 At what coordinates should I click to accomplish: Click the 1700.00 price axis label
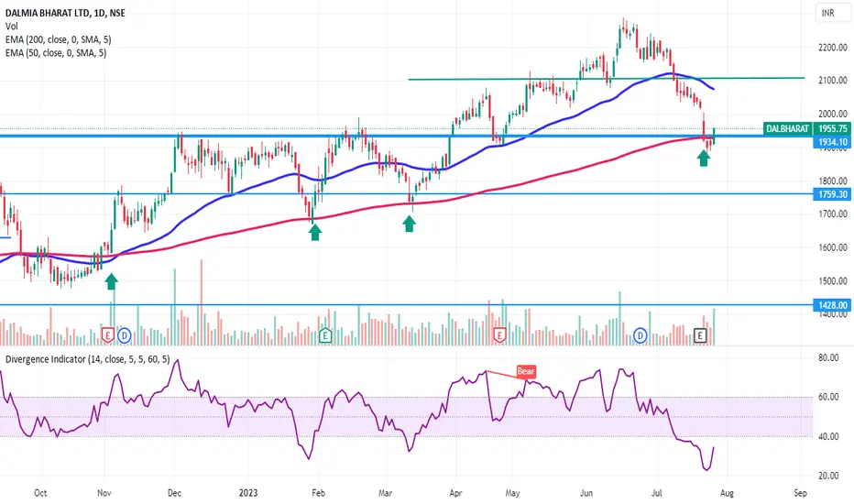pos(833,214)
